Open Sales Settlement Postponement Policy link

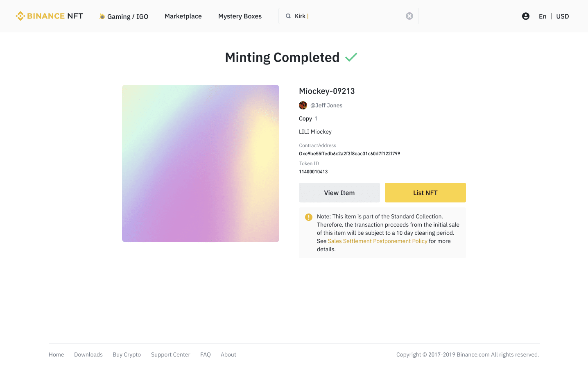(x=377, y=241)
